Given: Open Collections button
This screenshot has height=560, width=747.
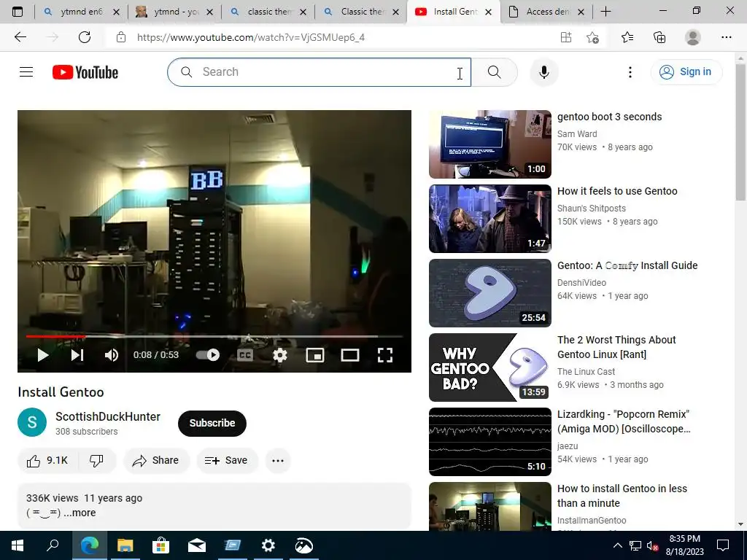Looking at the screenshot, I should (659, 37).
